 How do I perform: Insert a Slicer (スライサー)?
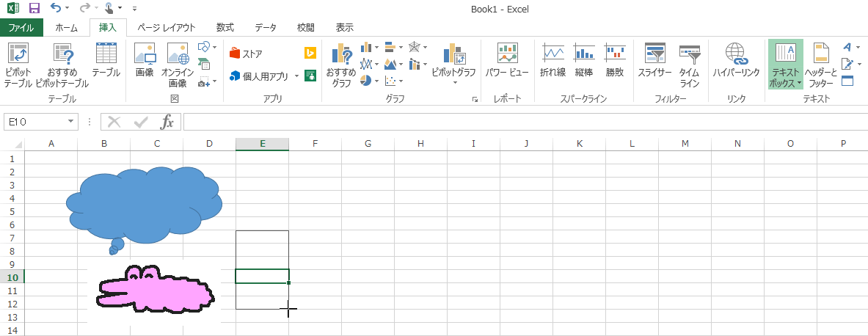click(655, 59)
